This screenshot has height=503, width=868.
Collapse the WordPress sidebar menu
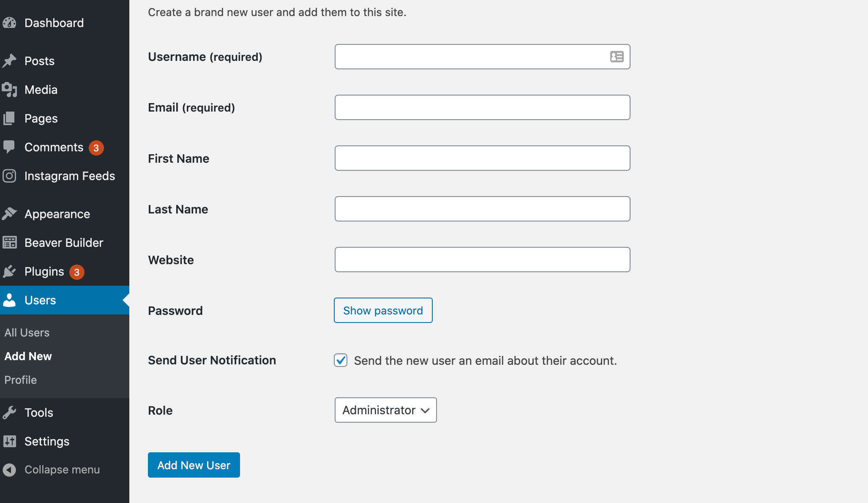pos(62,468)
